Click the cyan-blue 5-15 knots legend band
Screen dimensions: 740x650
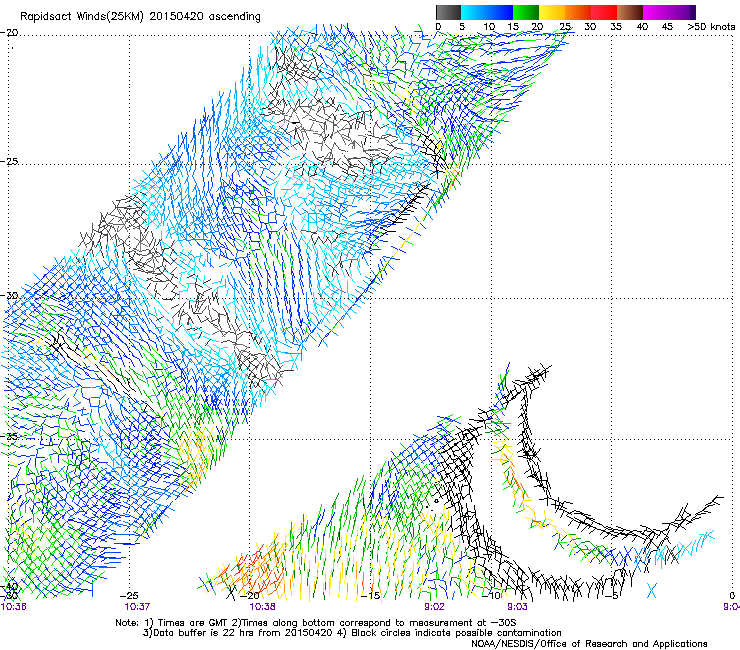click(x=487, y=12)
